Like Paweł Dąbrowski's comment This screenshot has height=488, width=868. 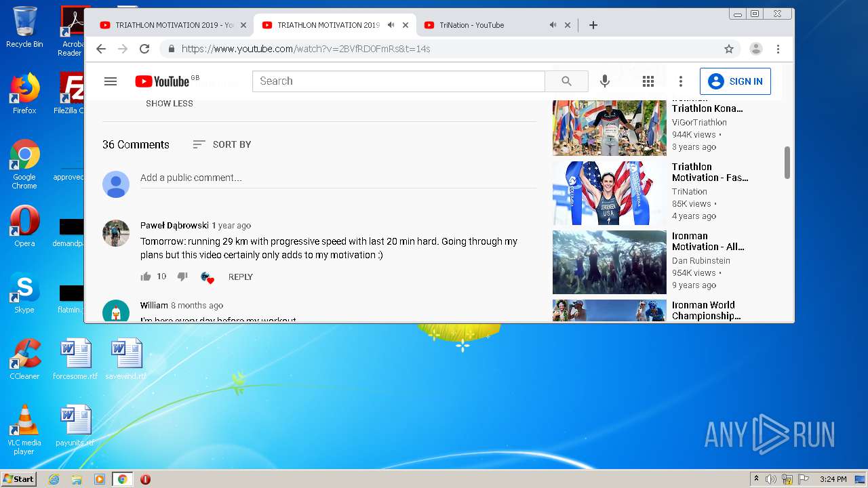coord(146,277)
